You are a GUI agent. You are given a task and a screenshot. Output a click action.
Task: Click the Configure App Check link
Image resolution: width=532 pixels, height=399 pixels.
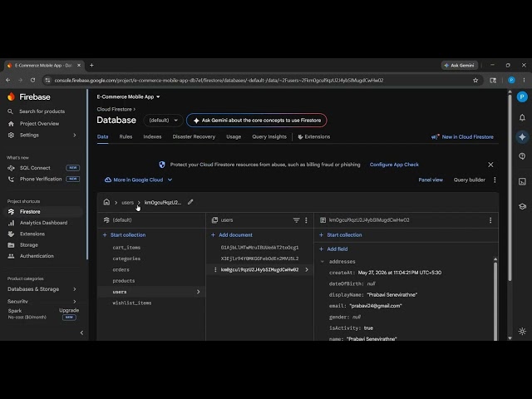tap(394, 165)
